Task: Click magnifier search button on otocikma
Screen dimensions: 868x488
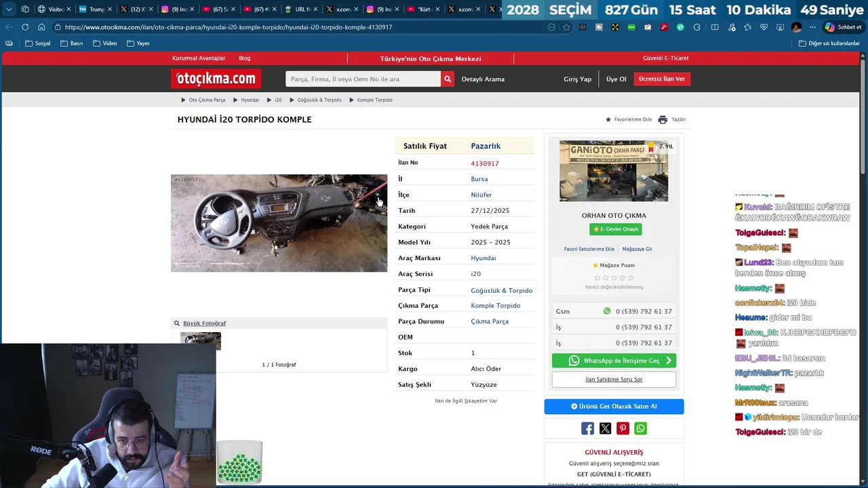Action: (448, 79)
